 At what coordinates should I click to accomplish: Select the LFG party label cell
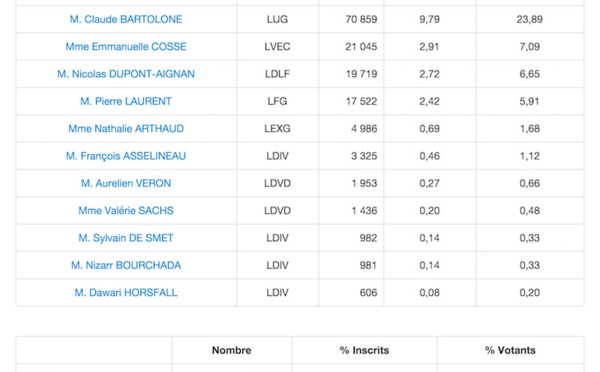point(277,101)
